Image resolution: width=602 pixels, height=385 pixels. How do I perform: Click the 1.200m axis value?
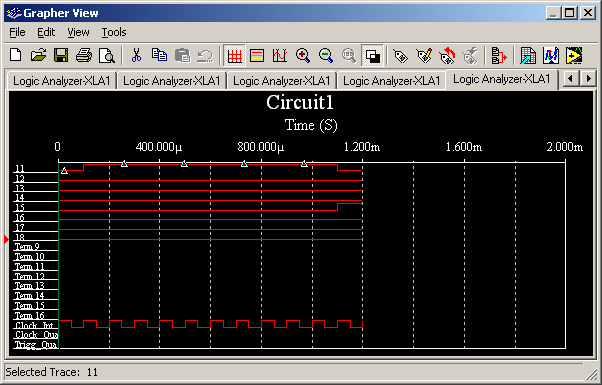click(x=362, y=147)
